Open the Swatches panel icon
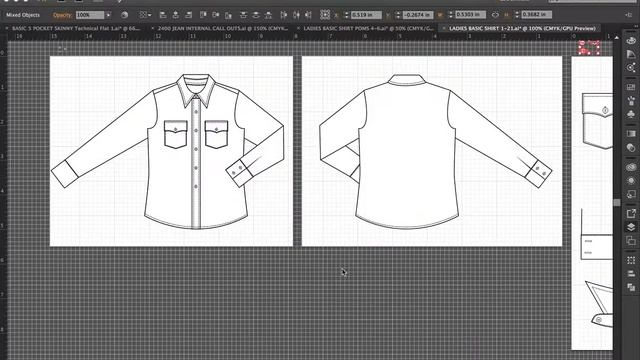Image resolution: width=640 pixels, height=360 pixels. pyautogui.click(x=631, y=87)
